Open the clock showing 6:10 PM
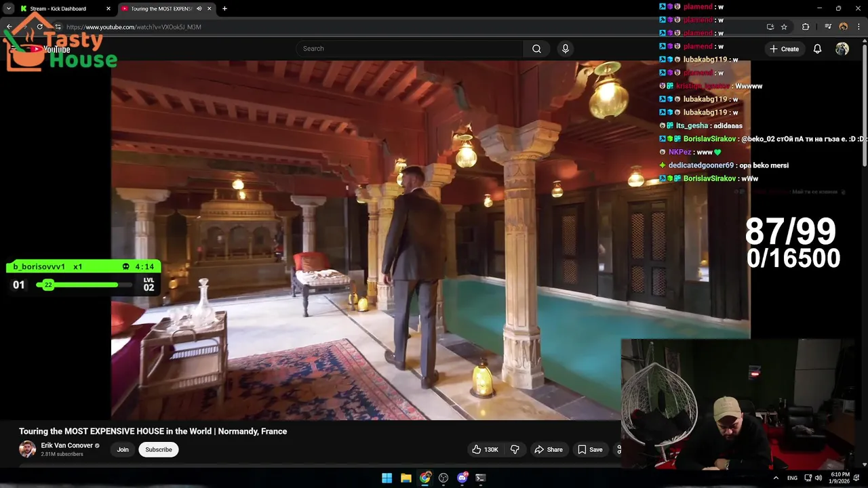The width and height of the screenshot is (868, 488). click(840, 478)
